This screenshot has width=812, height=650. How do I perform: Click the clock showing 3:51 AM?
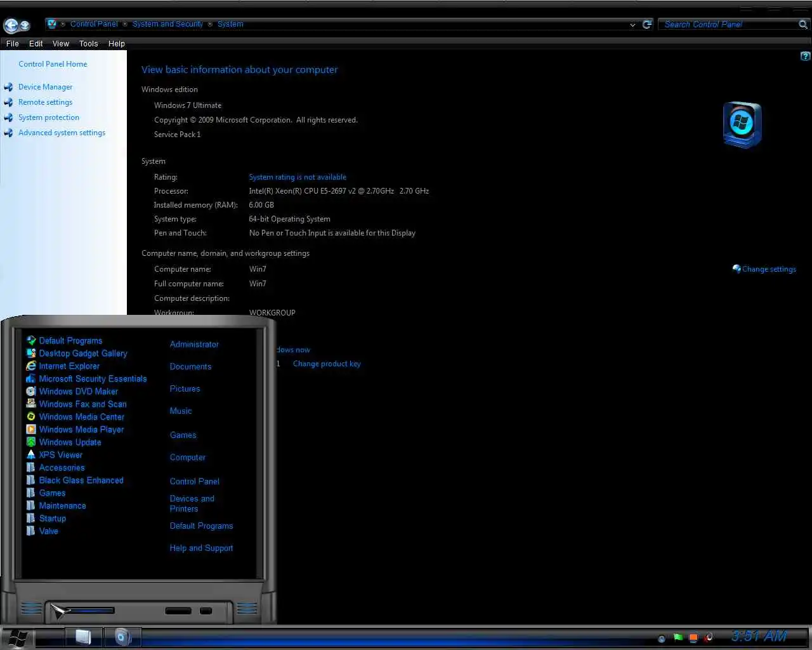pyautogui.click(x=759, y=636)
